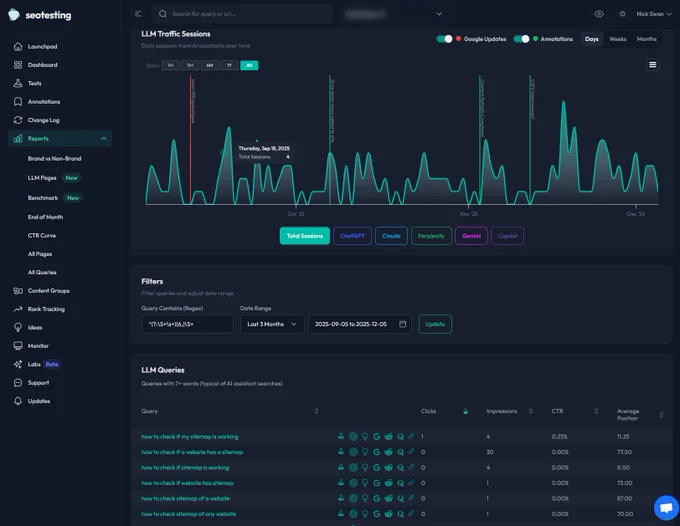Click the link icon on third query row

(x=411, y=467)
